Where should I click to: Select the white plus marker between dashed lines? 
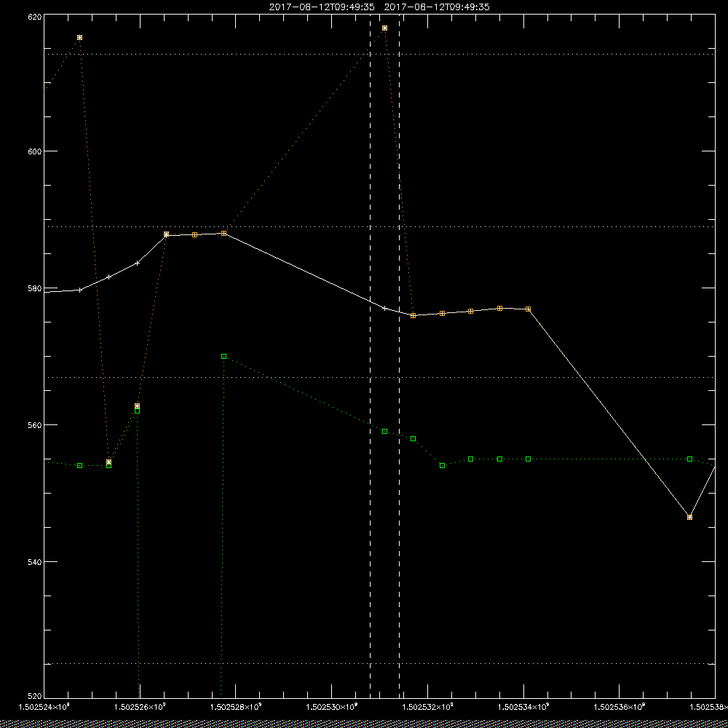[384, 308]
